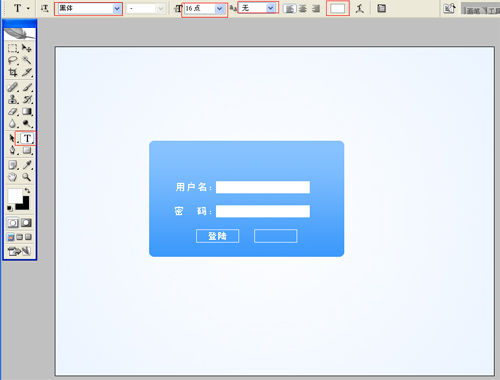500x380 pixels.
Task: Select the Notes tool
Action: click(13, 165)
